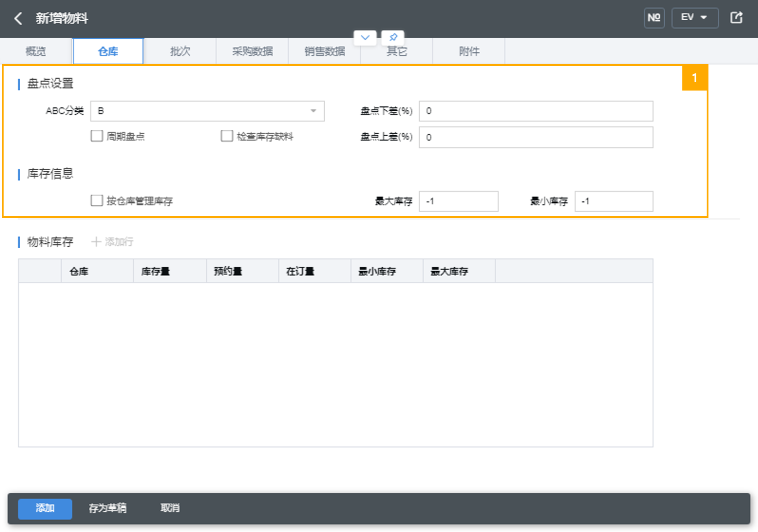Open the 批次 tab
This screenshot has width=758, height=532.
tap(180, 51)
